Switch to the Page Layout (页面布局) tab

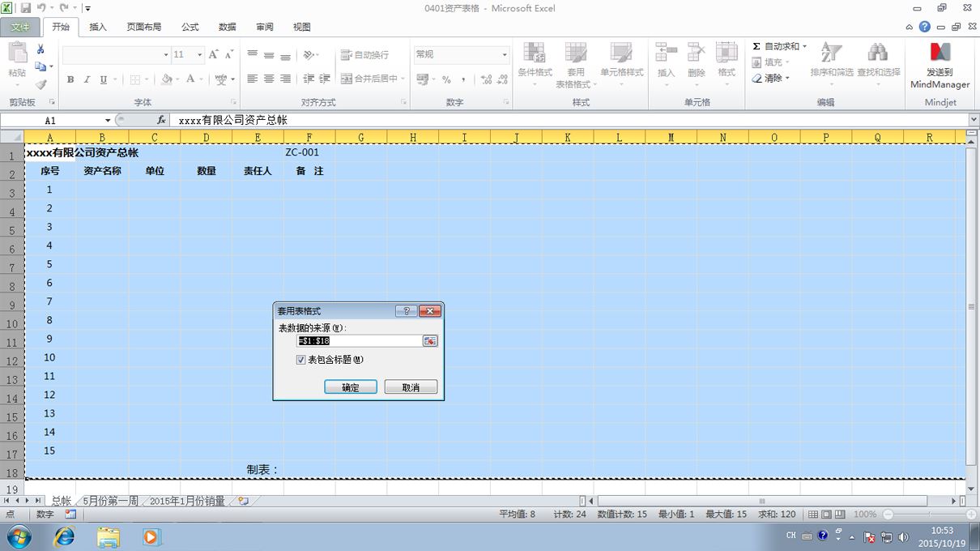pos(144,27)
